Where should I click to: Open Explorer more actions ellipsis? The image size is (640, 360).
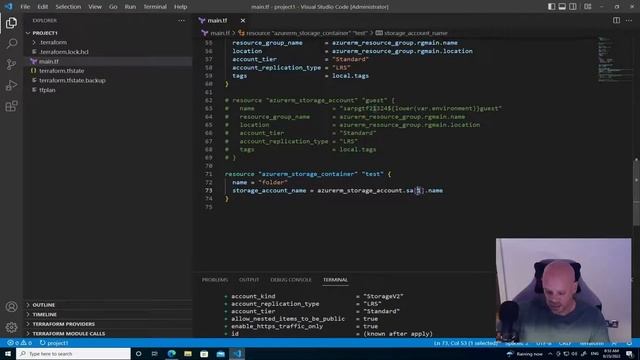coord(182,20)
